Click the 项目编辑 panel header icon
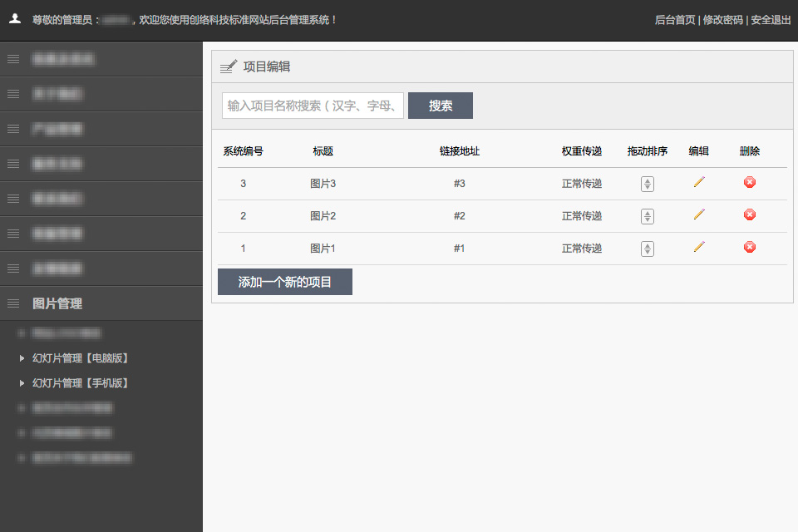This screenshot has height=532, width=798. pyautogui.click(x=228, y=66)
